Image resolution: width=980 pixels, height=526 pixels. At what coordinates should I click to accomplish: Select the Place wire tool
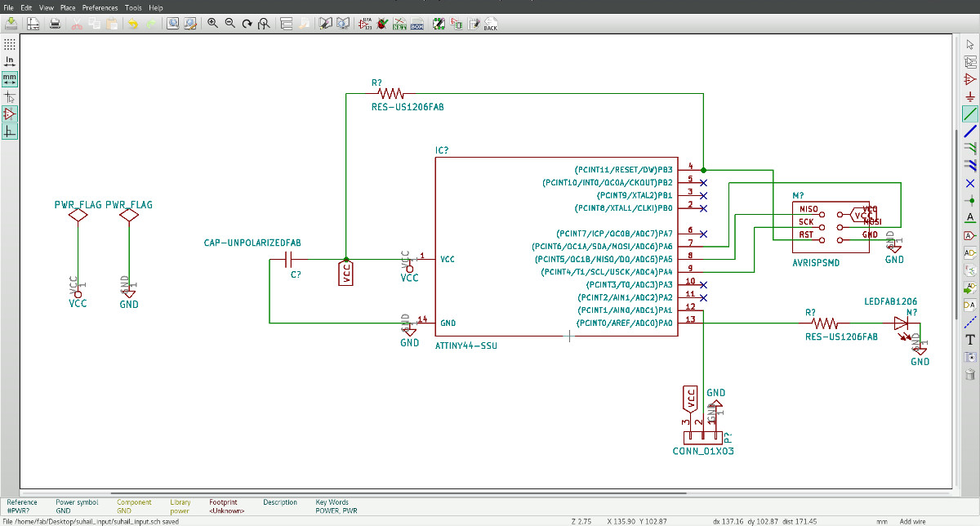pyautogui.click(x=970, y=114)
